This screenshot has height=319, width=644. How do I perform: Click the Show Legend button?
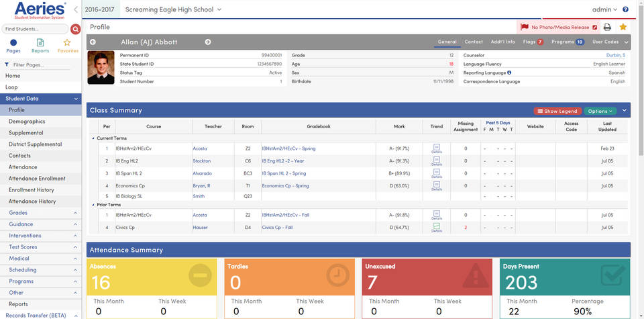tap(557, 111)
